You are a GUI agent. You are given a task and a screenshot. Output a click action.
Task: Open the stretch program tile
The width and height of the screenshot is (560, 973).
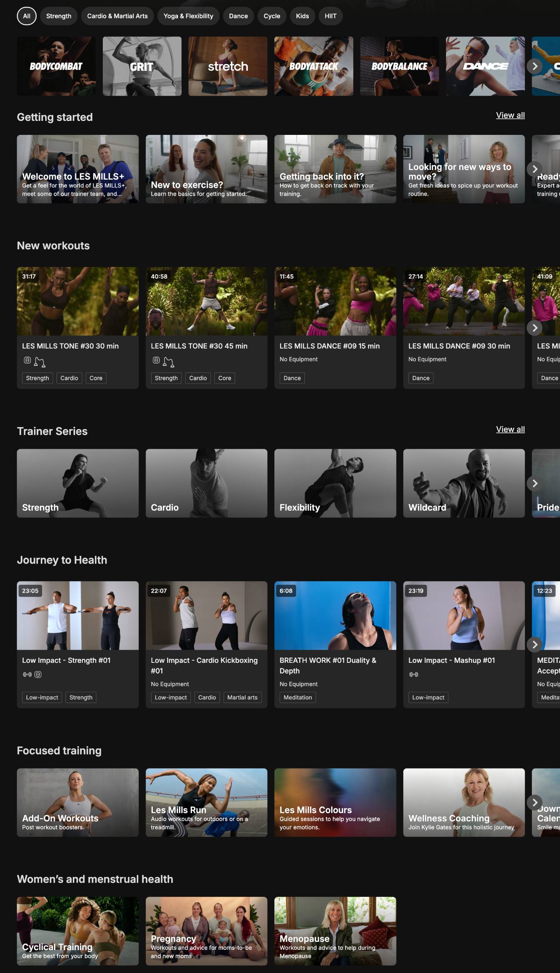pyautogui.click(x=228, y=66)
